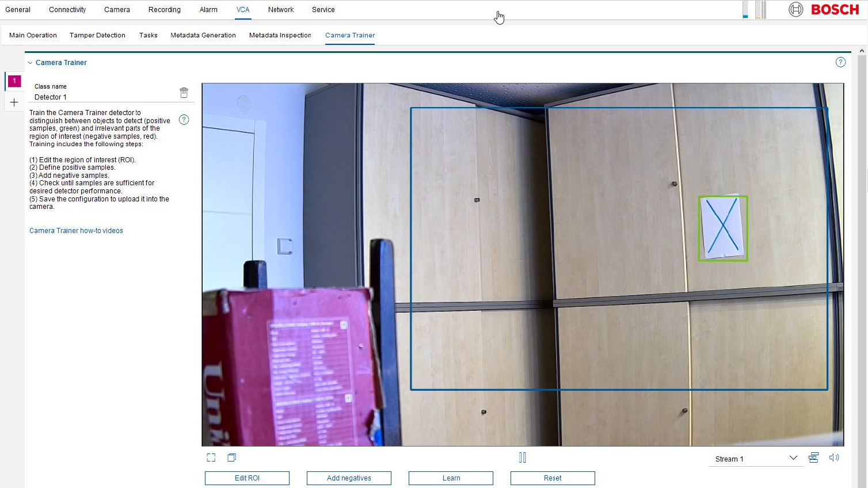The height and width of the screenshot is (488, 868).
Task: Select the magenta detector 1 swatch
Action: (14, 81)
